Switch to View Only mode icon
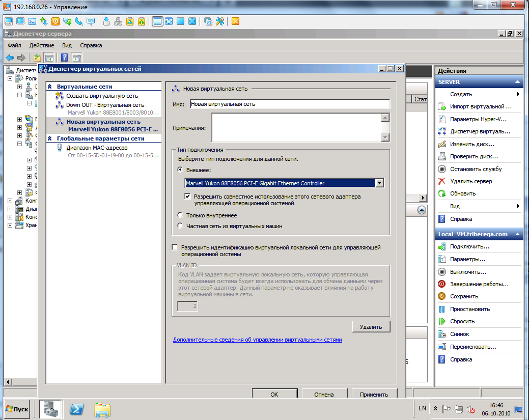 click(20, 21)
